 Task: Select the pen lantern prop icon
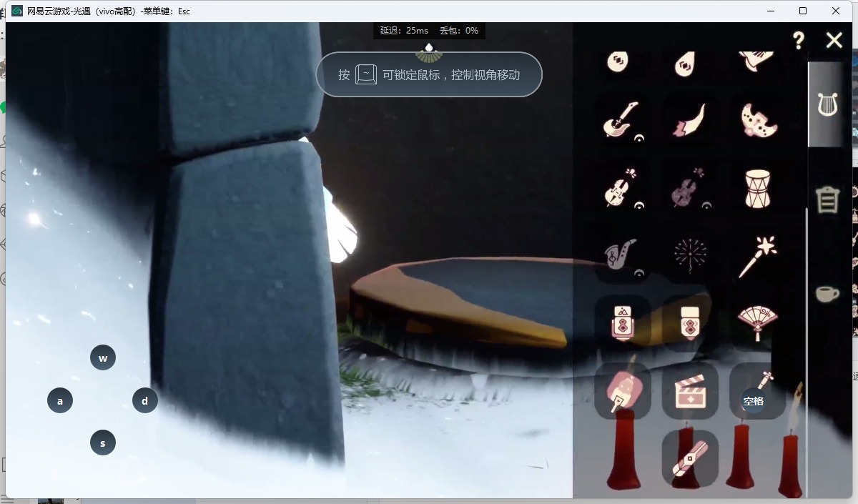[x=623, y=391]
